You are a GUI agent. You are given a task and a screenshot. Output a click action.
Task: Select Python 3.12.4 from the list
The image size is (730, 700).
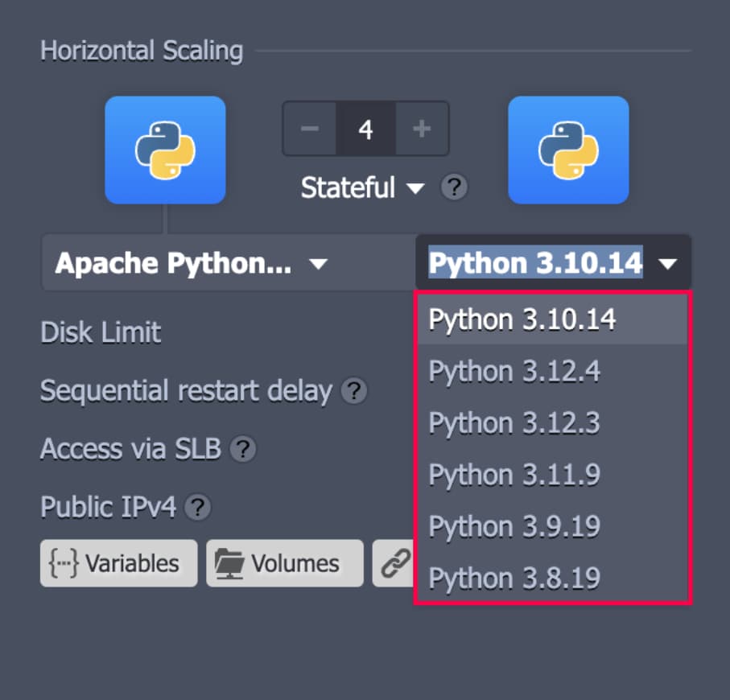pyautogui.click(x=515, y=372)
